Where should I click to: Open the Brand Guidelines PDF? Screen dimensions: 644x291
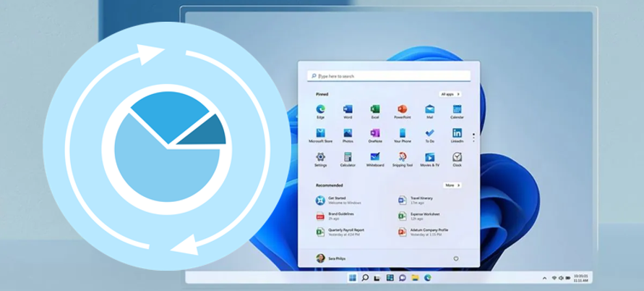(335, 216)
